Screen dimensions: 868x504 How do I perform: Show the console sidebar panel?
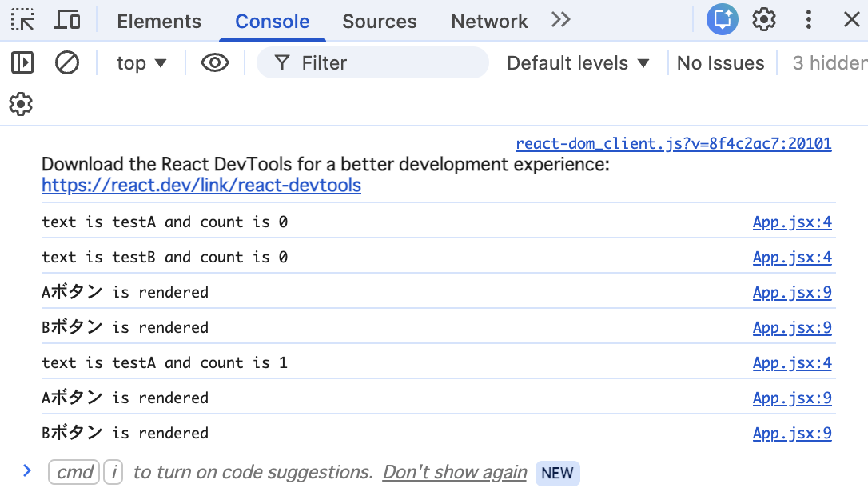click(x=22, y=62)
